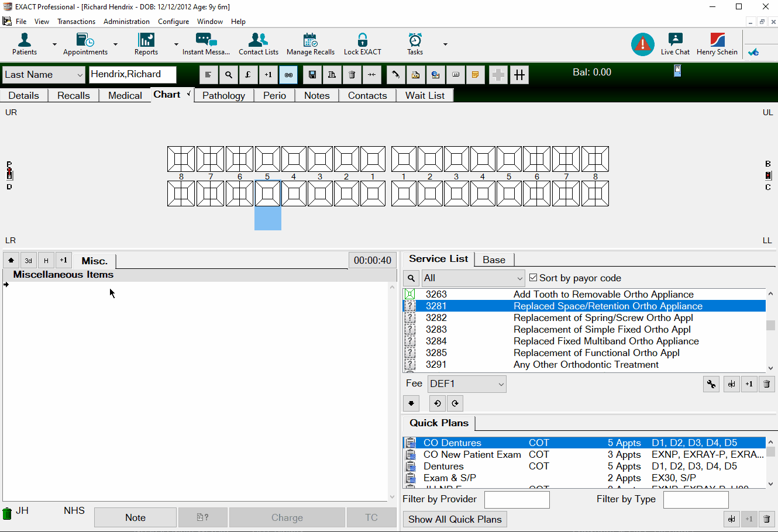Image resolution: width=778 pixels, height=532 pixels.
Task: Toggle the 3d chart view button
Action: (29, 260)
